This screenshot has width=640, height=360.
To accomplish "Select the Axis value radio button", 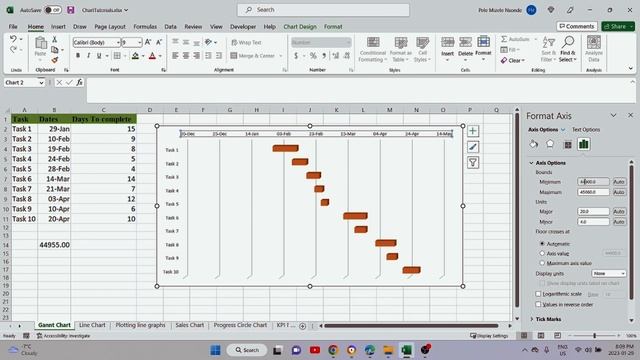I will click(x=542, y=253).
